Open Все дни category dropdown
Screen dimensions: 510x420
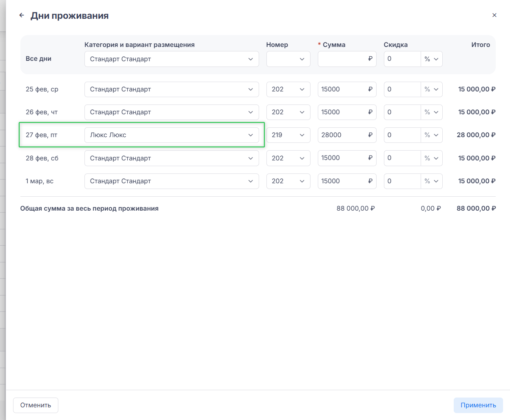171,59
